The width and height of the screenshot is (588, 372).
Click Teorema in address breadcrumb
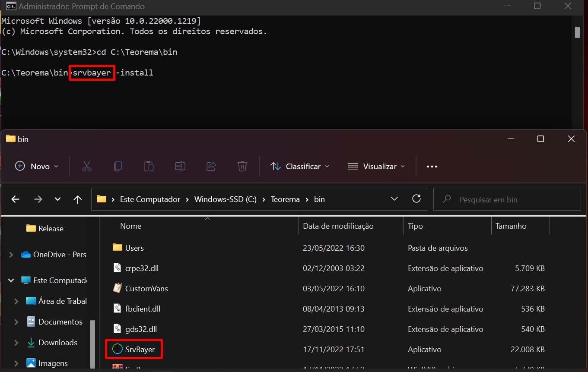(285, 199)
